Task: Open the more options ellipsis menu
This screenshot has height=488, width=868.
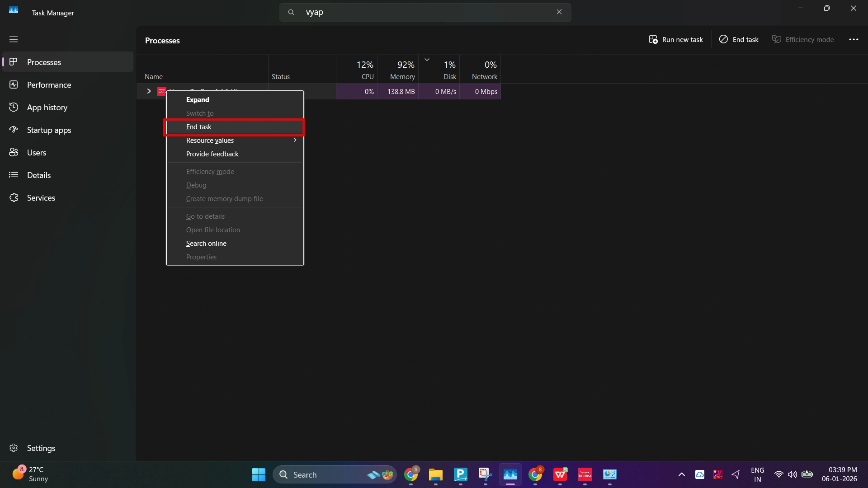Action: [854, 40]
